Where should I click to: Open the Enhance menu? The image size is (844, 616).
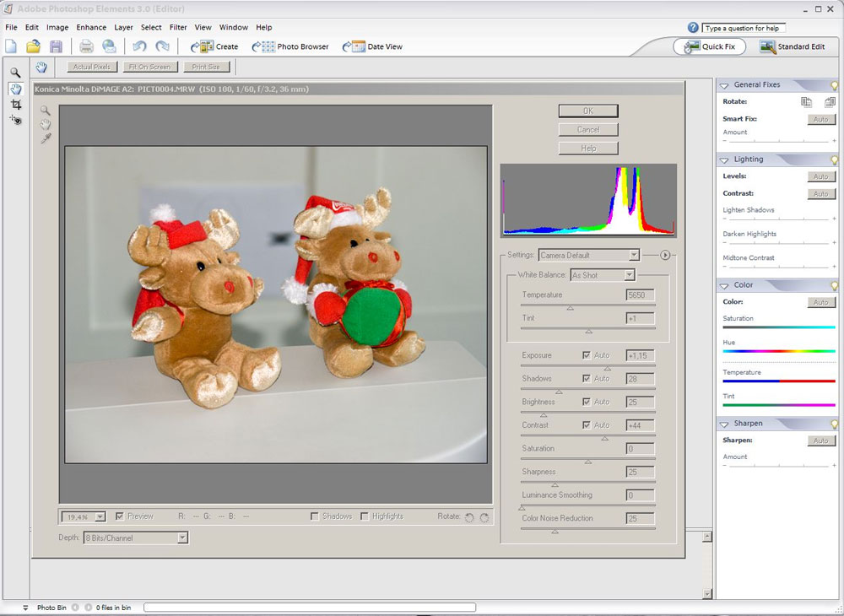[x=91, y=27]
